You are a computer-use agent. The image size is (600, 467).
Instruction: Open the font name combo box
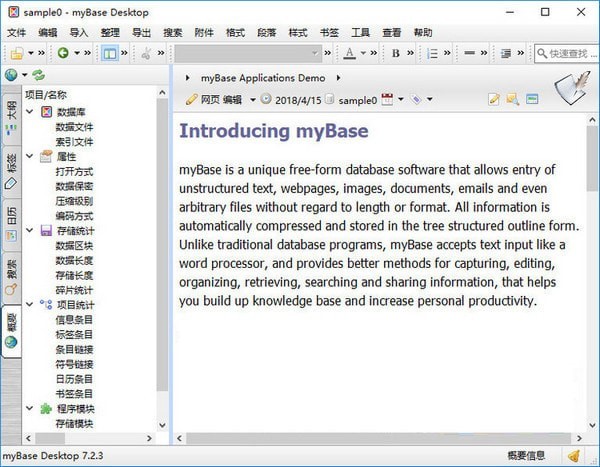coord(248,53)
